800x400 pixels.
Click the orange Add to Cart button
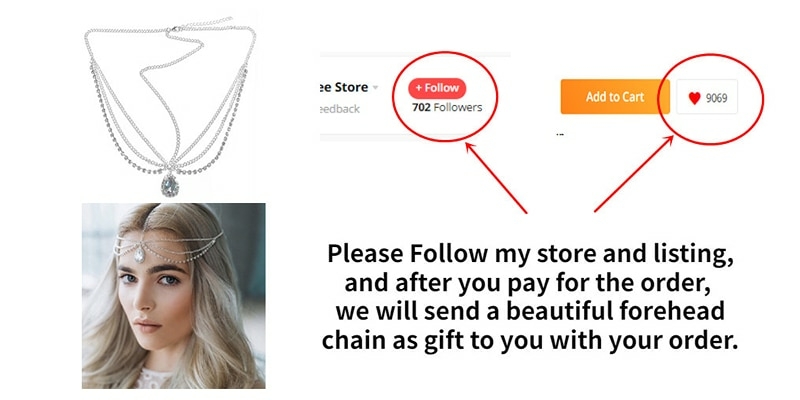[615, 96]
